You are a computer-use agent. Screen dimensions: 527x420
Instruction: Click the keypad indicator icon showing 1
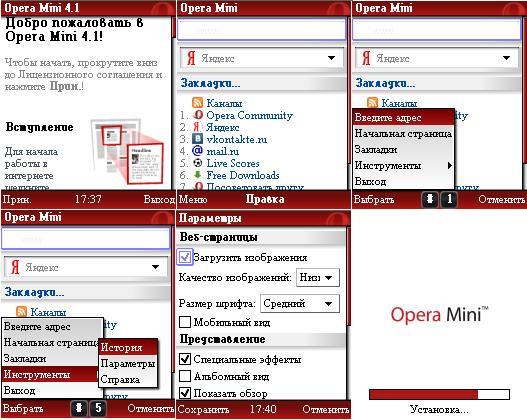coord(449,200)
